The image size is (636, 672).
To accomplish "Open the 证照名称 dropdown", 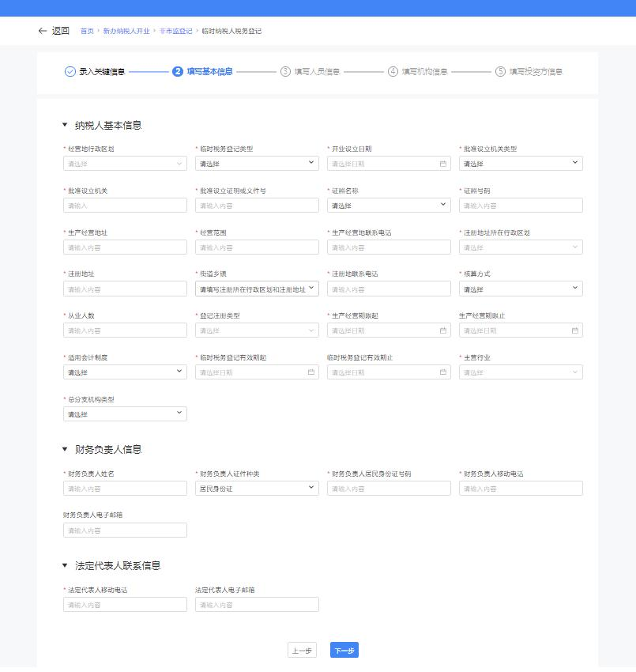I will [x=389, y=206].
